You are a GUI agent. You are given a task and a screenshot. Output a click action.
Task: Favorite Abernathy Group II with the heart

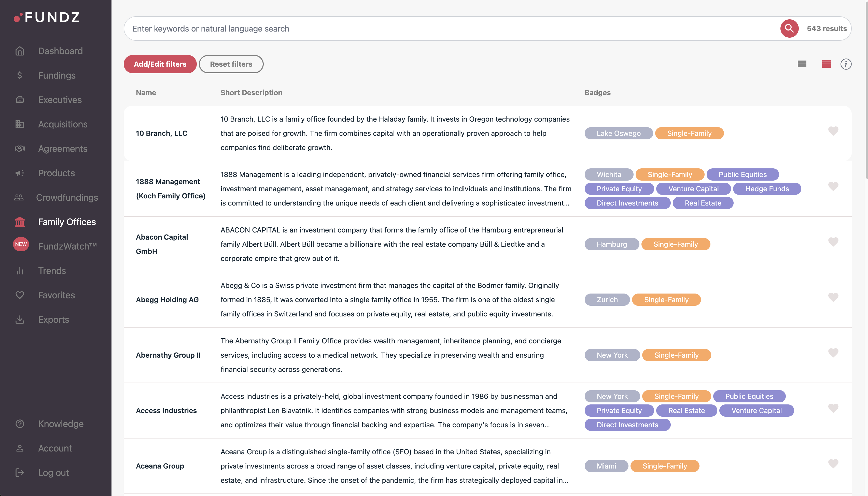(x=833, y=353)
